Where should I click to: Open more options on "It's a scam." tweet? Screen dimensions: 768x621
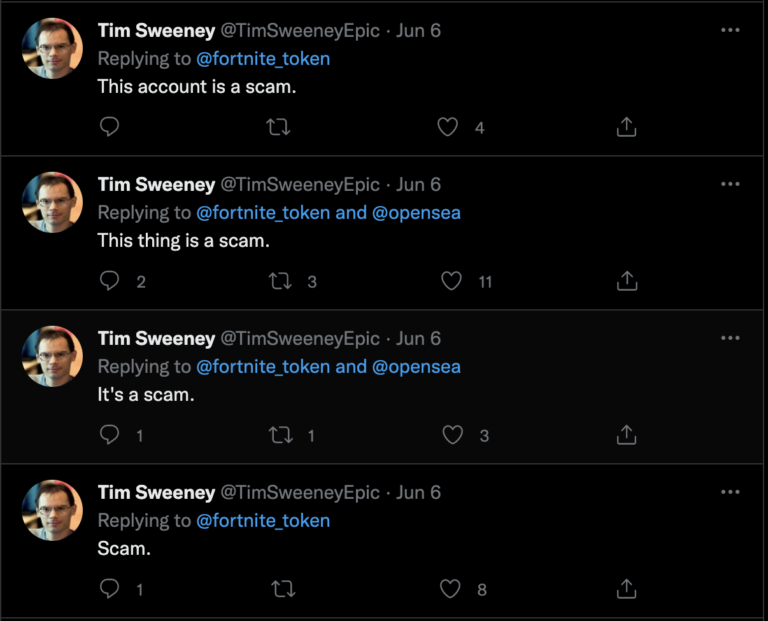pyautogui.click(x=731, y=338)
